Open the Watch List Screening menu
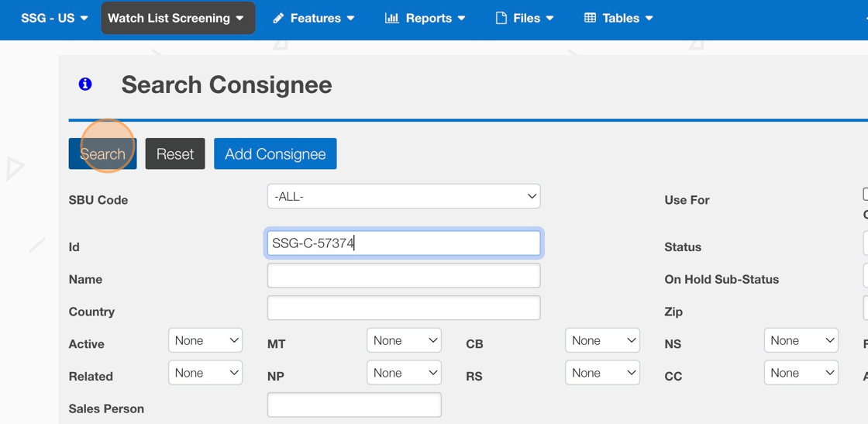 pos(177,18)
